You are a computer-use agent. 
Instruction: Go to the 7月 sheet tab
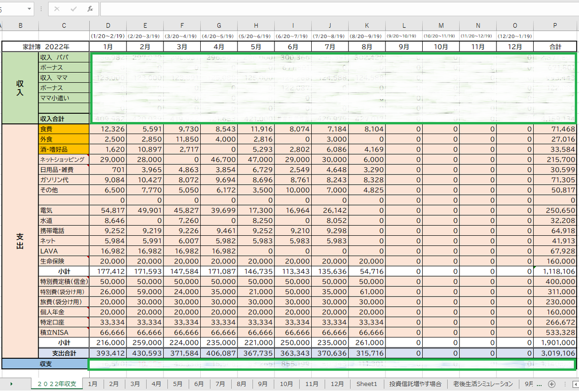[220, 384]
